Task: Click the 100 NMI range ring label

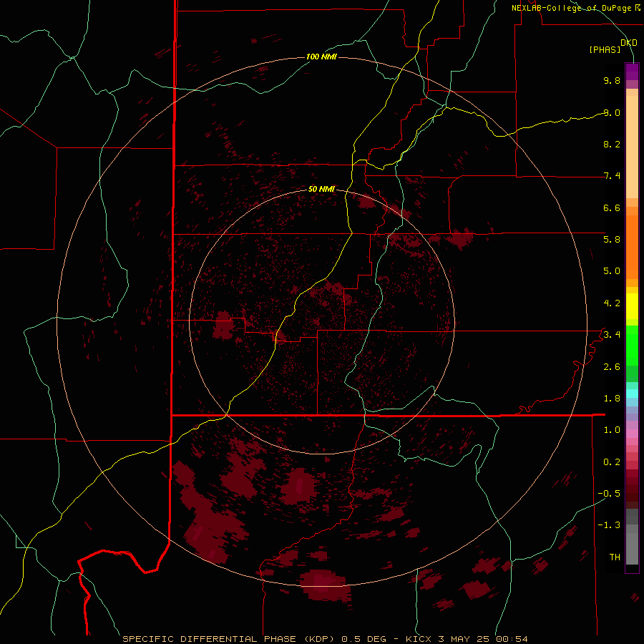Action: click(321, 57)
